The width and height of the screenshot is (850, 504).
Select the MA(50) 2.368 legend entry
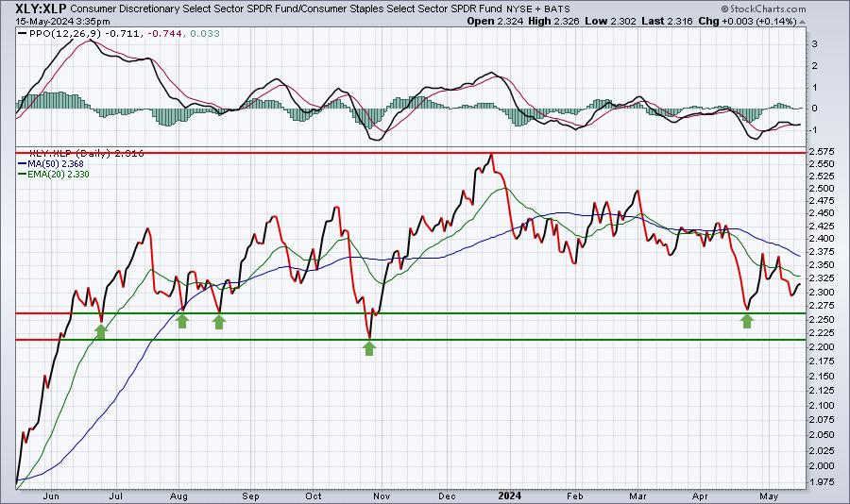pyautogui.click(x=50, y=163)
